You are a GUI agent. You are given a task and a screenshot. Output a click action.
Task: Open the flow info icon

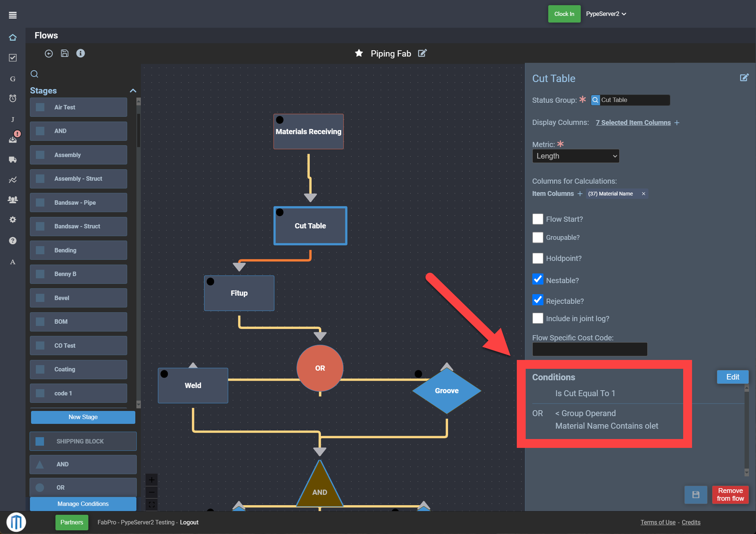tap(81, 54)
